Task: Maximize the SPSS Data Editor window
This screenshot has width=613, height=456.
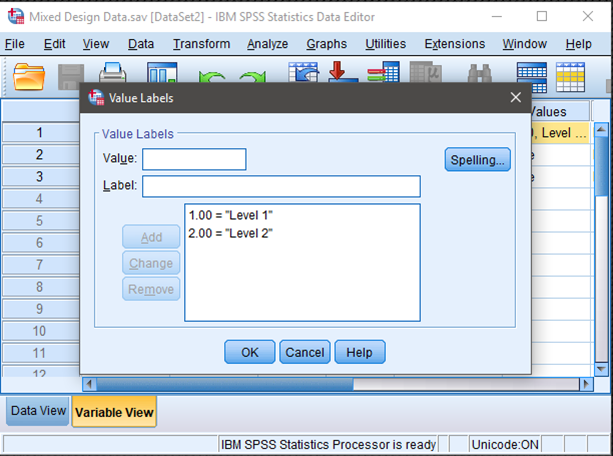Action: click(x=542, y=16)
